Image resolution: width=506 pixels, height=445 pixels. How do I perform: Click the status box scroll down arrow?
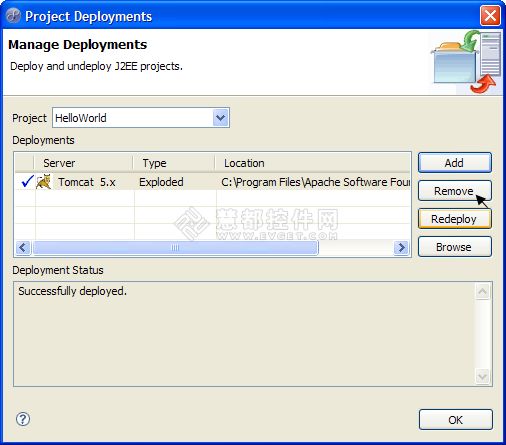(482, 377)
